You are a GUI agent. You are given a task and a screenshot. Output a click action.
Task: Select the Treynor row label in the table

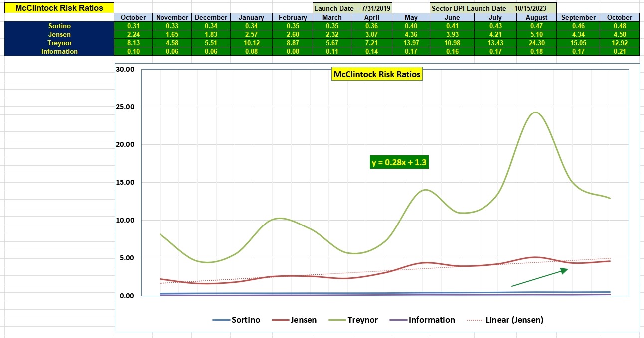point(59,43)
